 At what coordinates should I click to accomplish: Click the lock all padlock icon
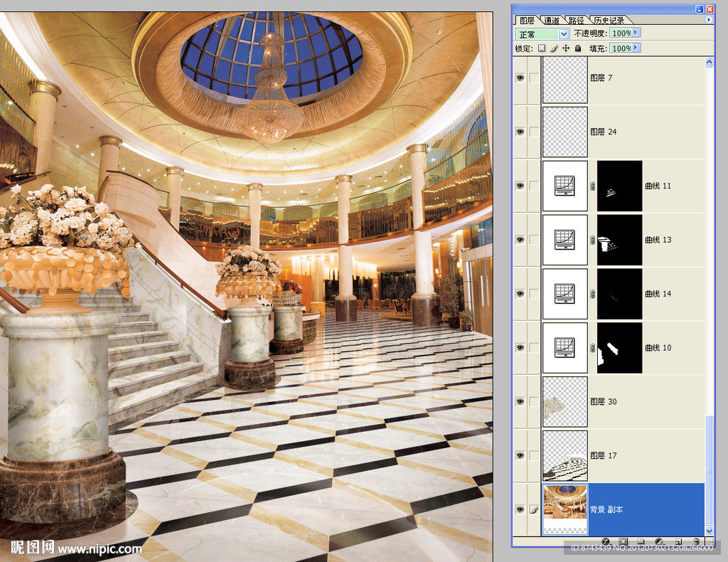coord(578,48)
